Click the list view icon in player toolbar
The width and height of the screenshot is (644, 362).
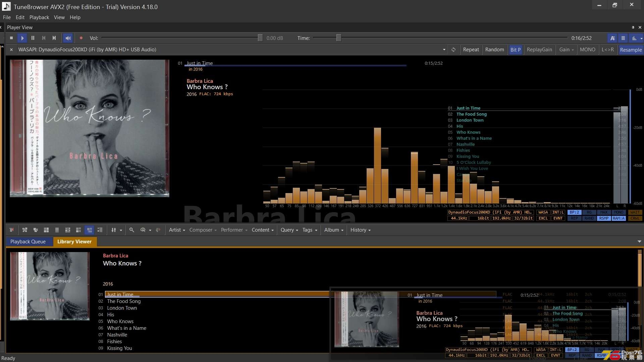(x=623, y=38)
